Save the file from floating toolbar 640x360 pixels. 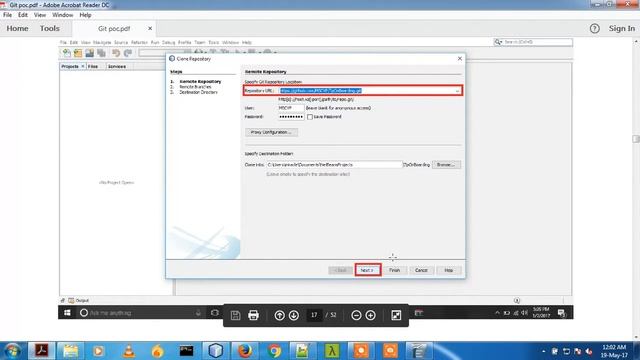(236, 315)
